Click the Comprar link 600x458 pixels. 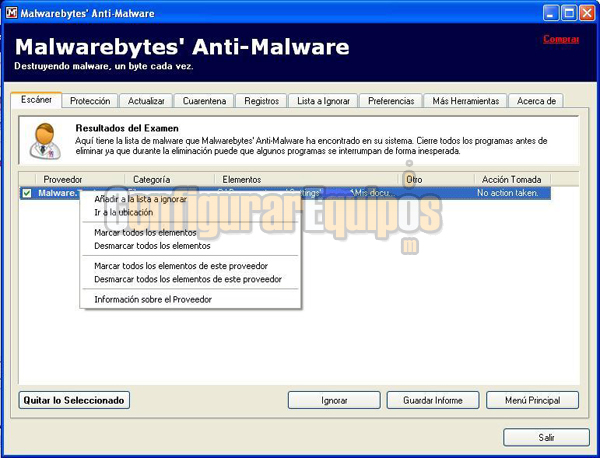point(561,39)
